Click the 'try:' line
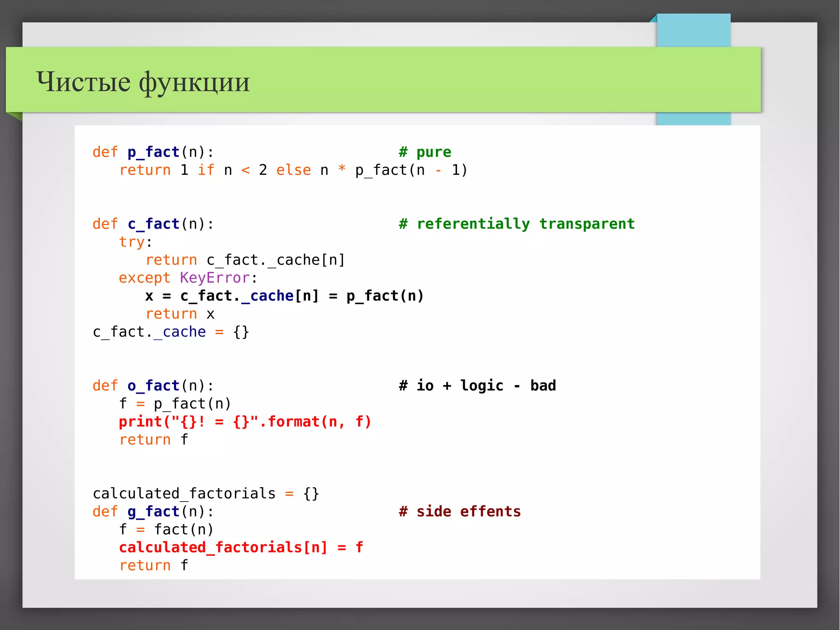Viewport: 840px width, 630px height. point(135,242)
